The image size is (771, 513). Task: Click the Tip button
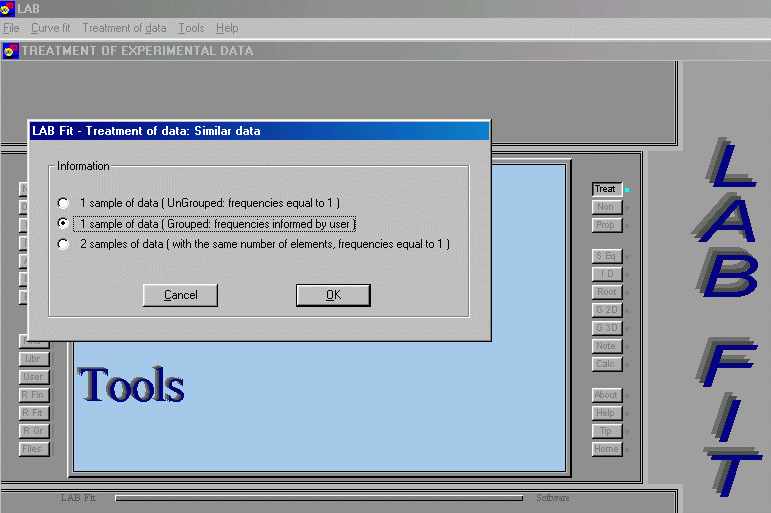click(607, 431)
